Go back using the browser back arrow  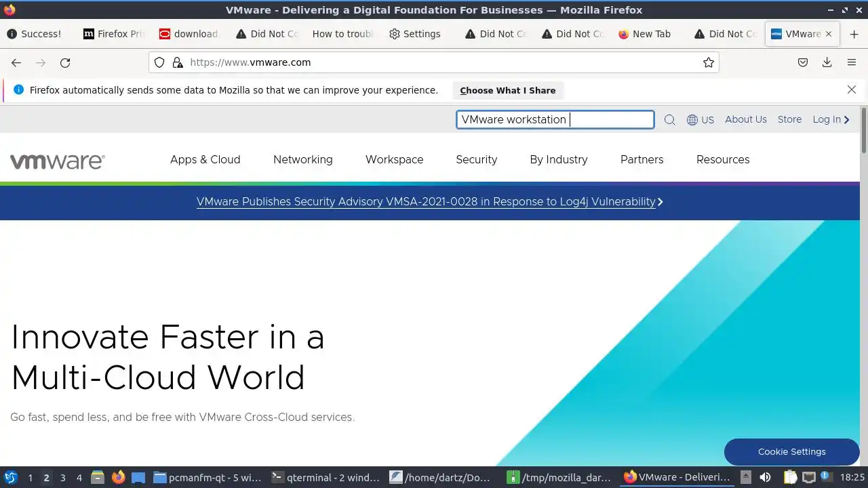pyautogui.click(x=16, y=63)
